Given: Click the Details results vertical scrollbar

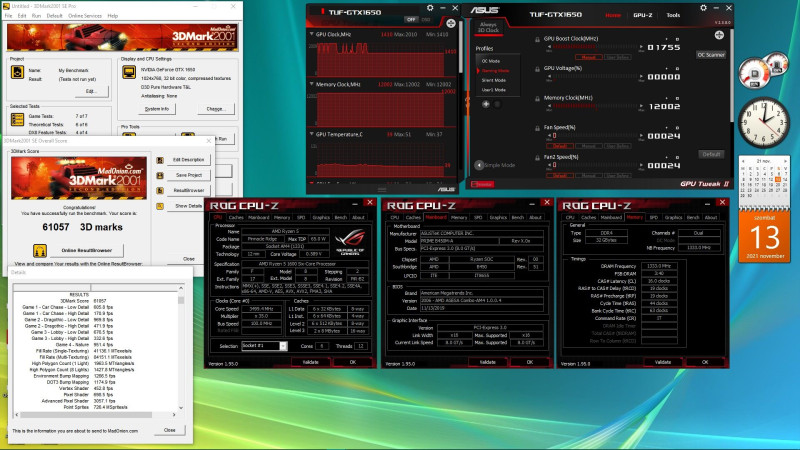Looking at the screenshot, I should coord(181,349).
